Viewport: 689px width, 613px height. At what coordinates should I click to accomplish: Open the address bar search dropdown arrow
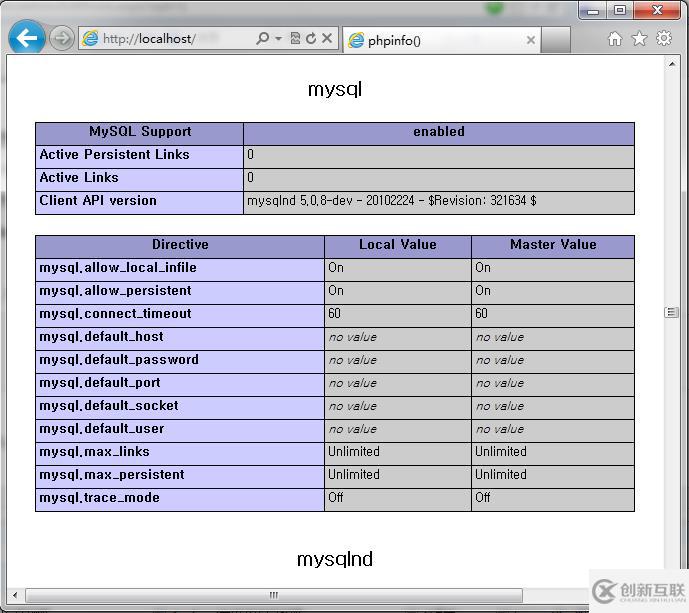pos(278,39)
